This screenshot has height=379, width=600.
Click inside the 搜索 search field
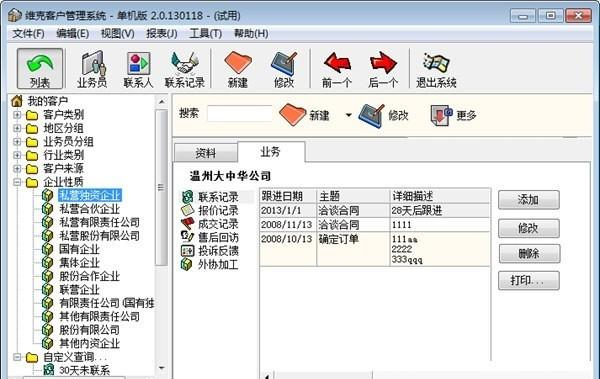coord(240,114)
